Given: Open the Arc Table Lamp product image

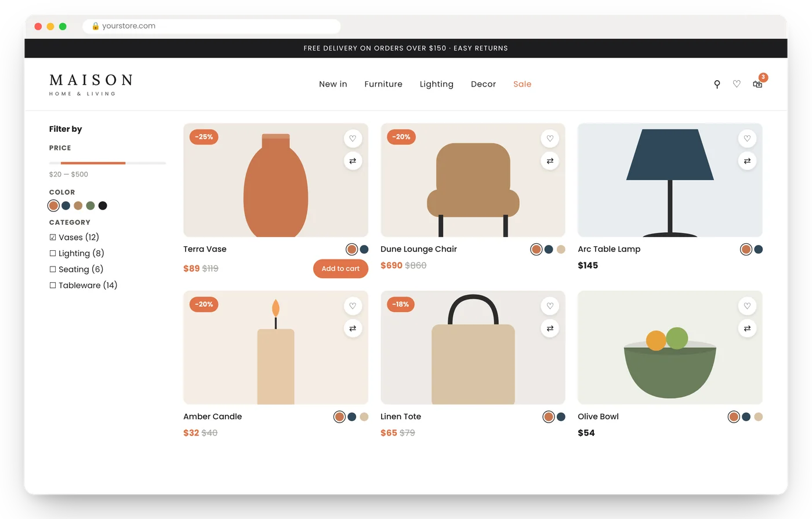Looking at the screenshot, I should (x=670, y=180).
